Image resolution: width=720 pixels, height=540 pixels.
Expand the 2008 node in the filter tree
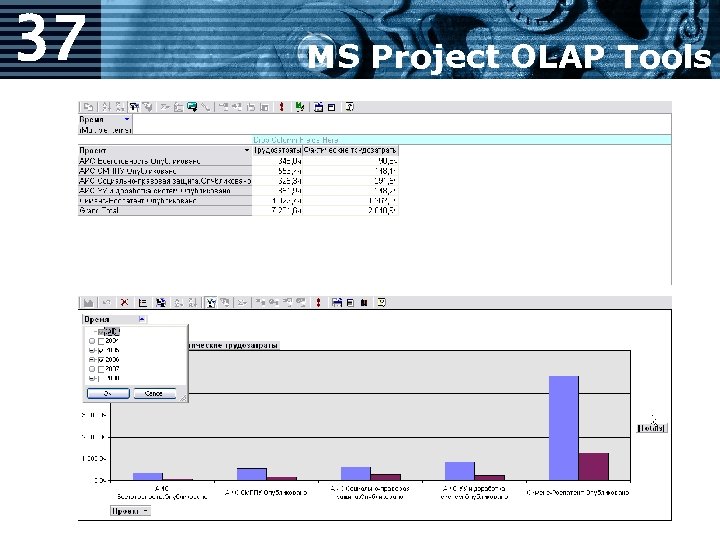tap(92, 378)
